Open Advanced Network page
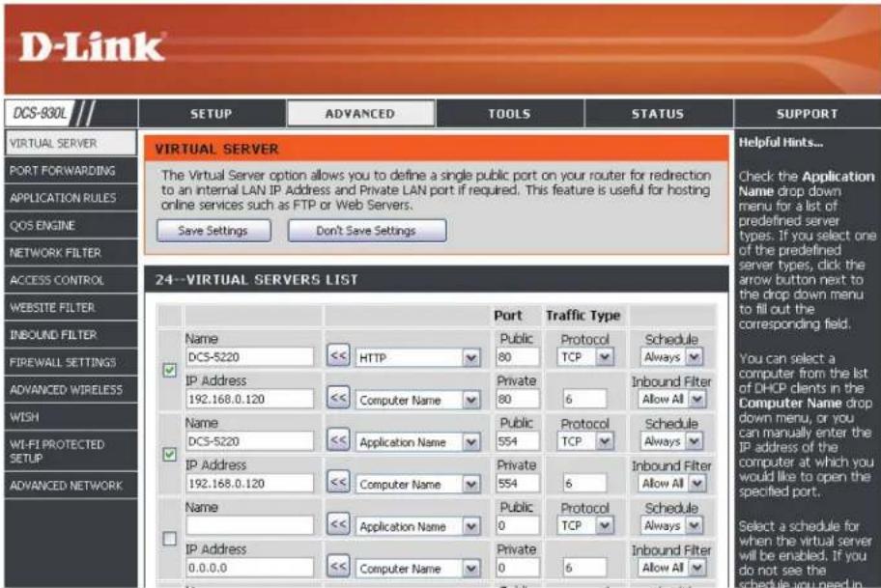 pos(71,486)
